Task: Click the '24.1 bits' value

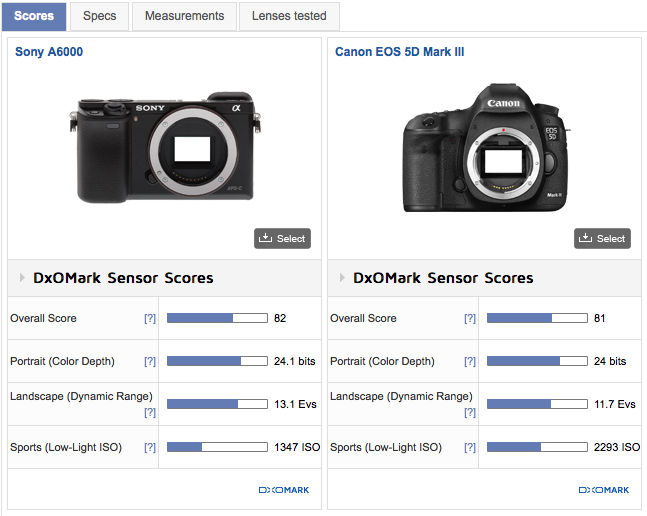Action: [x=295, y=361]
